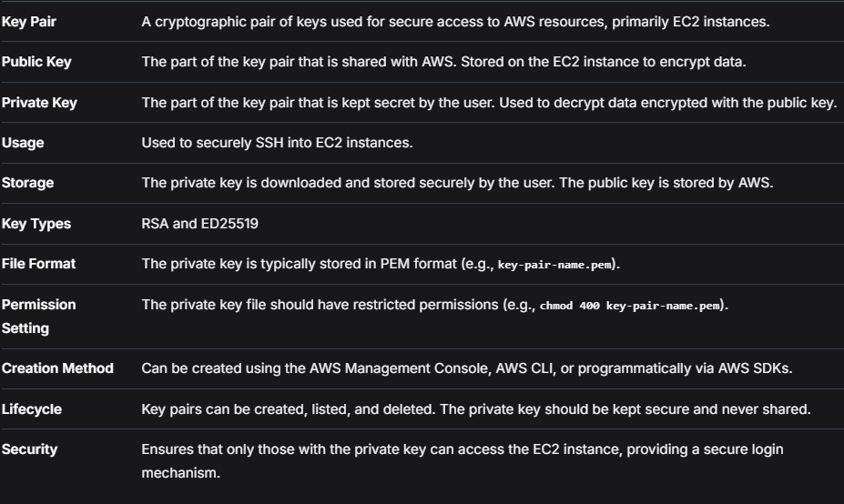The height and width of the screenshot is (504, 844).
Task: Click the SSH into EC2 instances description
Action: (x=277, y=143)
